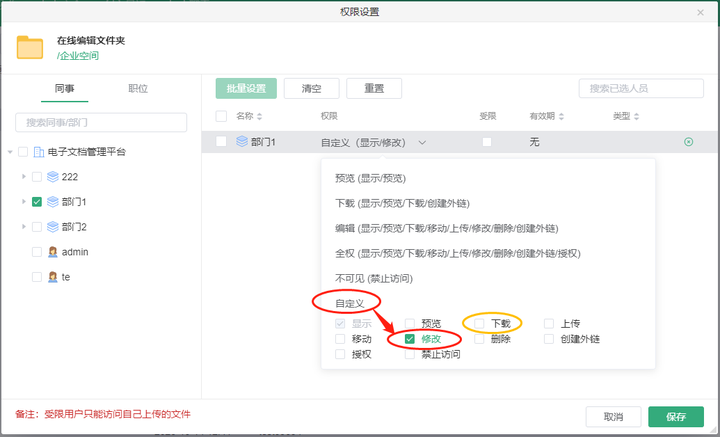Sort by 有效期 column arrows
This screenshot has width=720, height=437.
pyautogui.click(x=561, y=117)
